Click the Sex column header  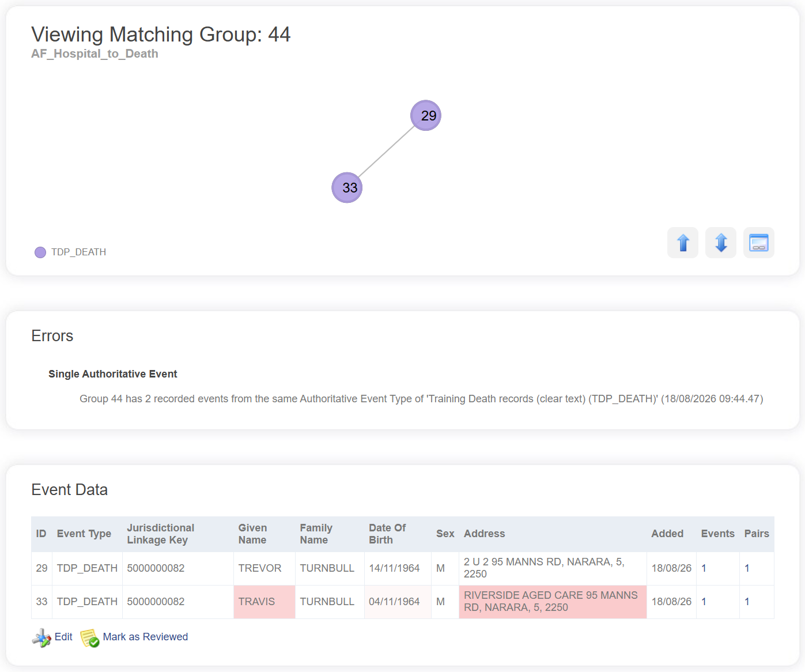click(x=445, y=534)
